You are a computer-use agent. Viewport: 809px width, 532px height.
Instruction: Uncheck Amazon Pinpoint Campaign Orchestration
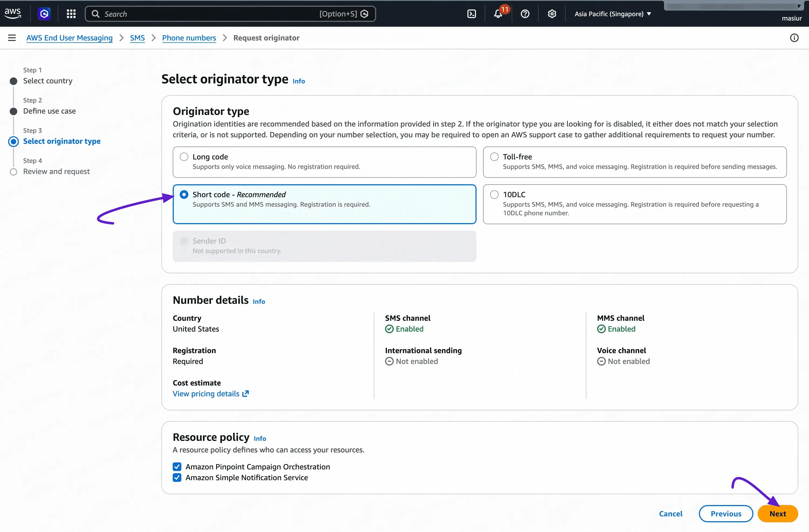pos(177,466)
